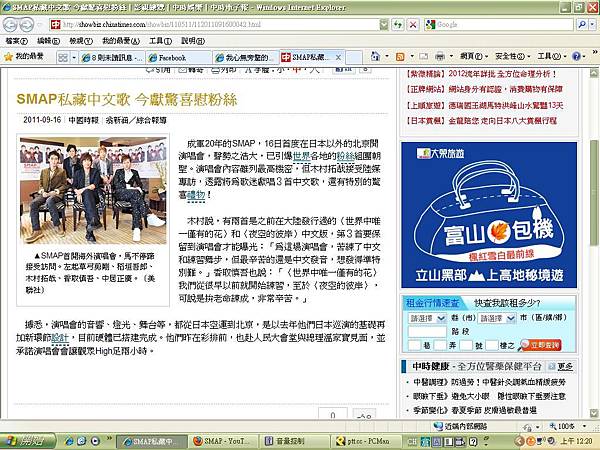The image size is (600, 450).
Task: Switch to the 我心無旁騖的 tab
Action: click(246, 57)
